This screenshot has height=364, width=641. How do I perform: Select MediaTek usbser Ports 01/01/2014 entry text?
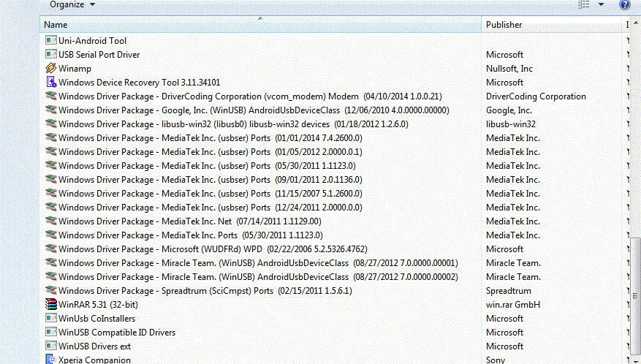click(x=210, y=138)
